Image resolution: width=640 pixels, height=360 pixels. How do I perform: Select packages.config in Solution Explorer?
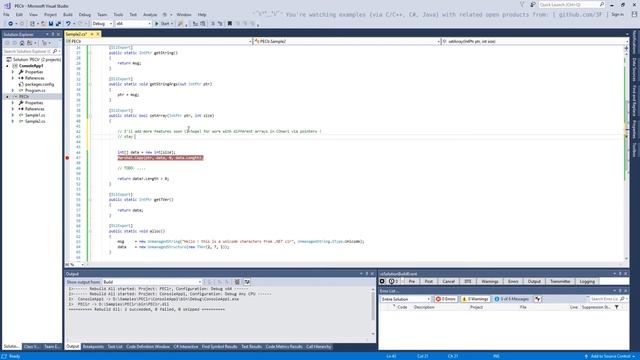pos(39,84)
